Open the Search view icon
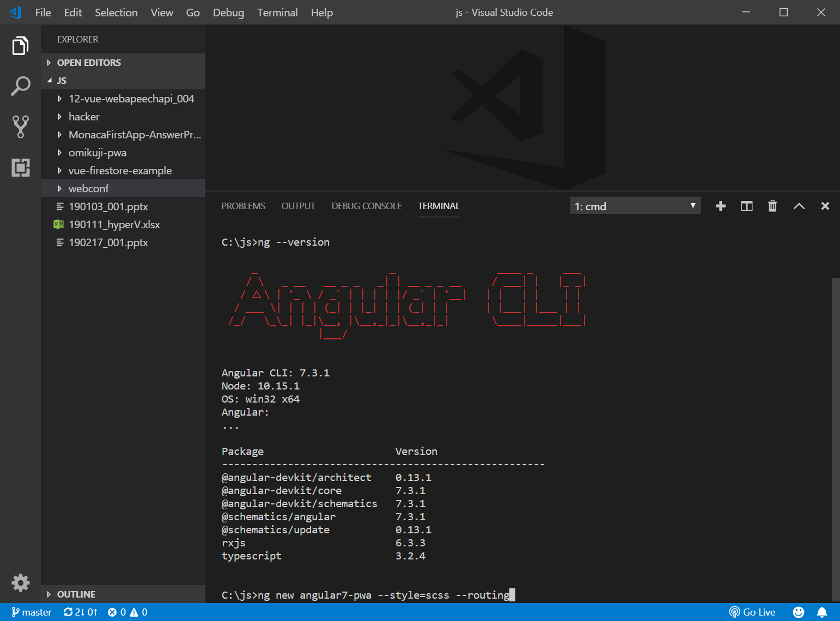 20,86
